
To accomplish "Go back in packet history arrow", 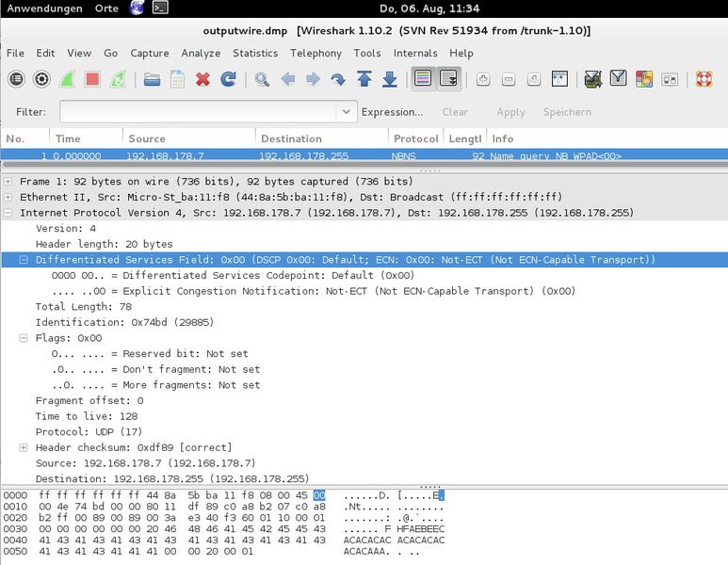I will click(288, 79).
